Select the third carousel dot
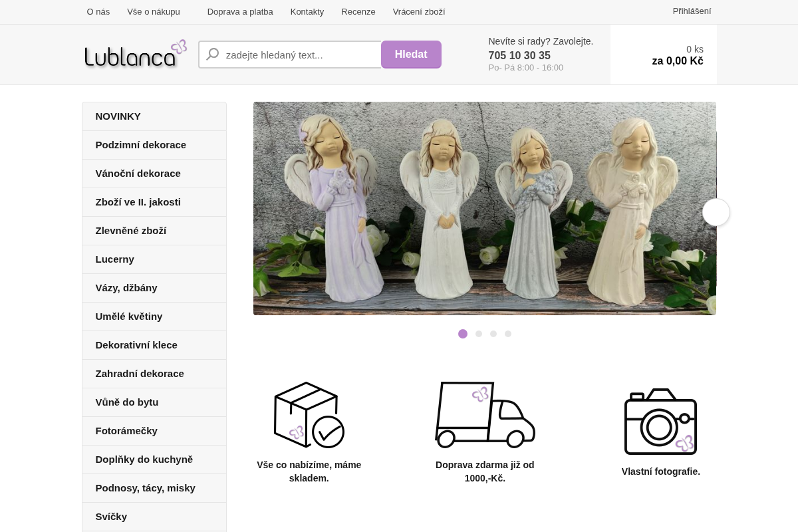The width and height of the screenshot is (798, 532). coord(493,334)
